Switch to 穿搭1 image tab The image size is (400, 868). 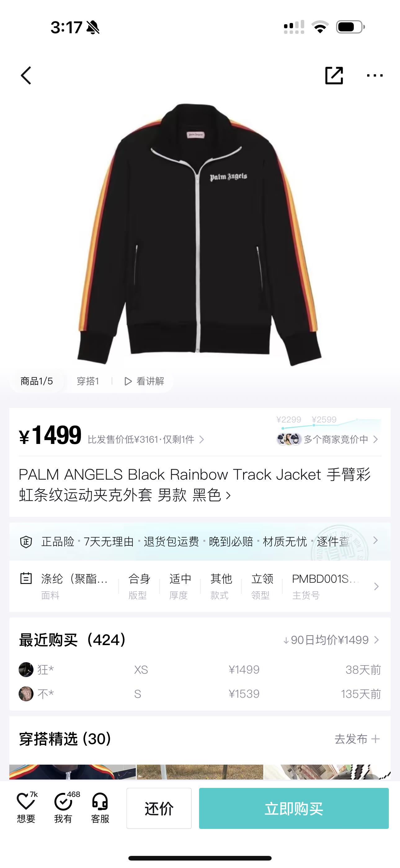click(87, 381)
